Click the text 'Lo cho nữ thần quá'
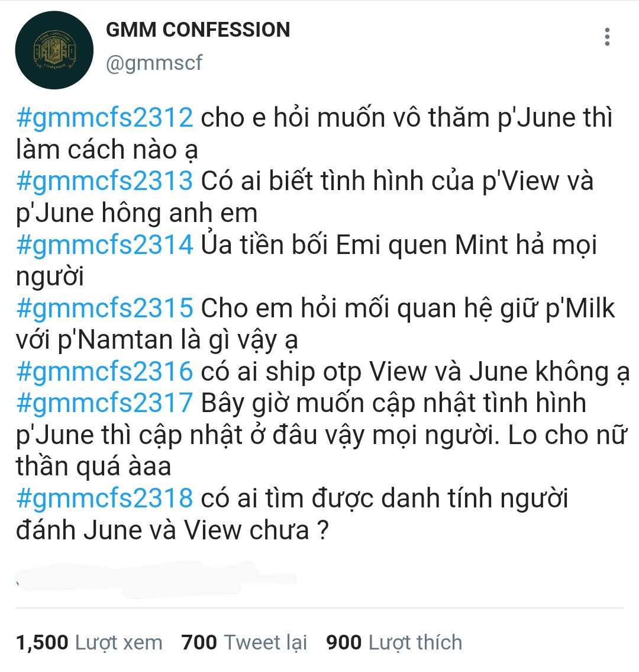Viewport: 639px width, 672px height. 321,451
